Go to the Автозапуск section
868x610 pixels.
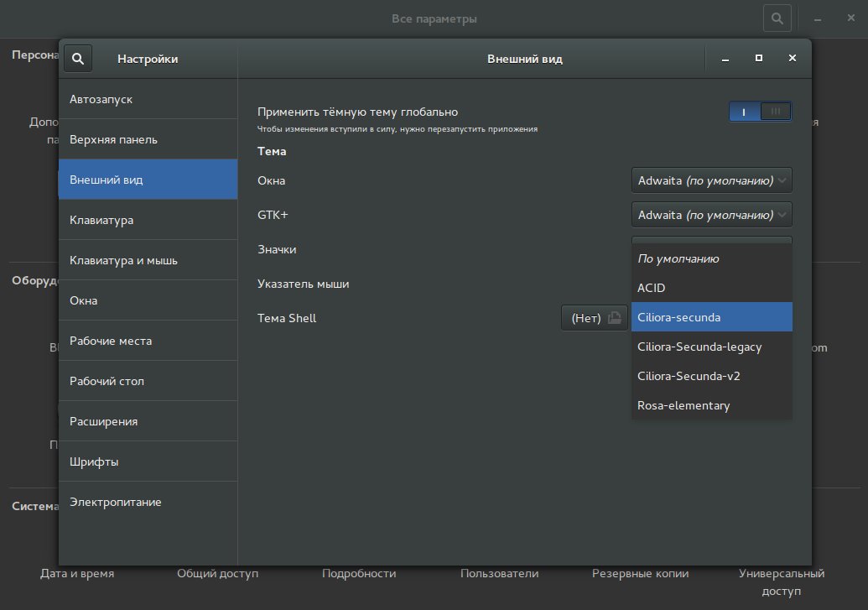click(x=148, y=99)
